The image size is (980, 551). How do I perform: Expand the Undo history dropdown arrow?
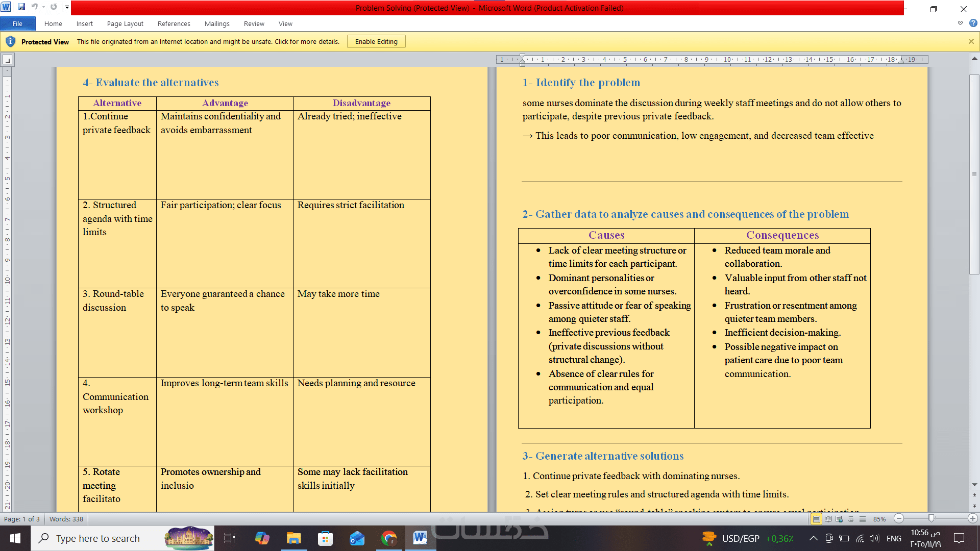click(43, 7)
